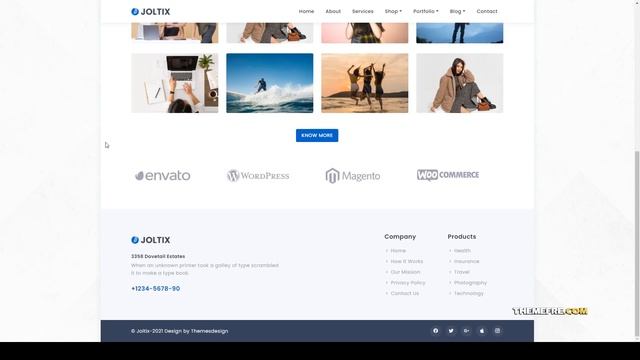Open the Services nav item

point(363,11)
